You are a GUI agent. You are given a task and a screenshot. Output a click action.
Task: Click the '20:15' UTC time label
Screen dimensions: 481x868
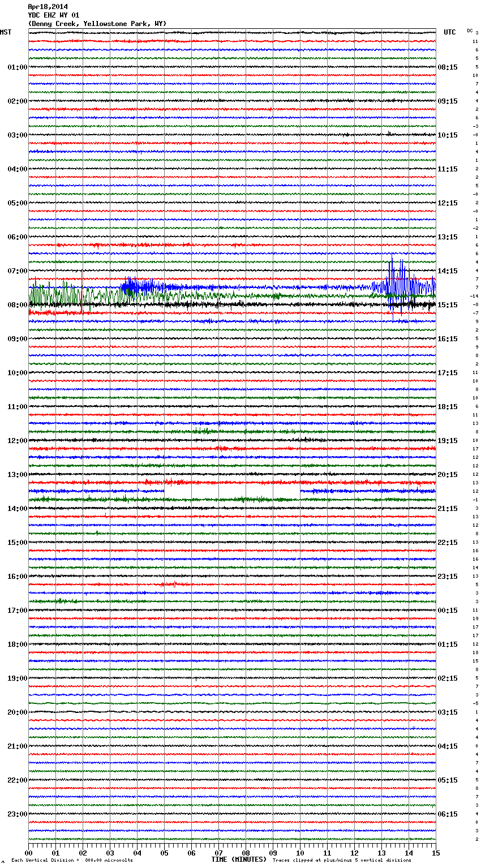click(448, 475)
